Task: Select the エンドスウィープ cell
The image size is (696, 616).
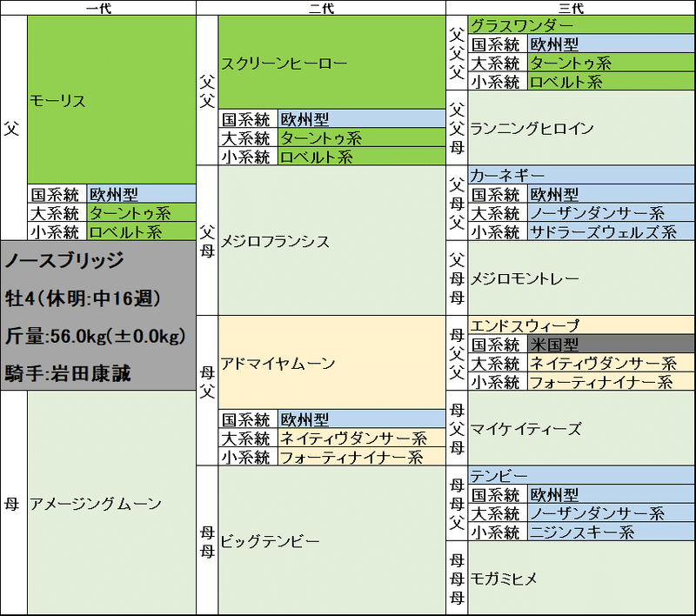Action: [581, 325]
